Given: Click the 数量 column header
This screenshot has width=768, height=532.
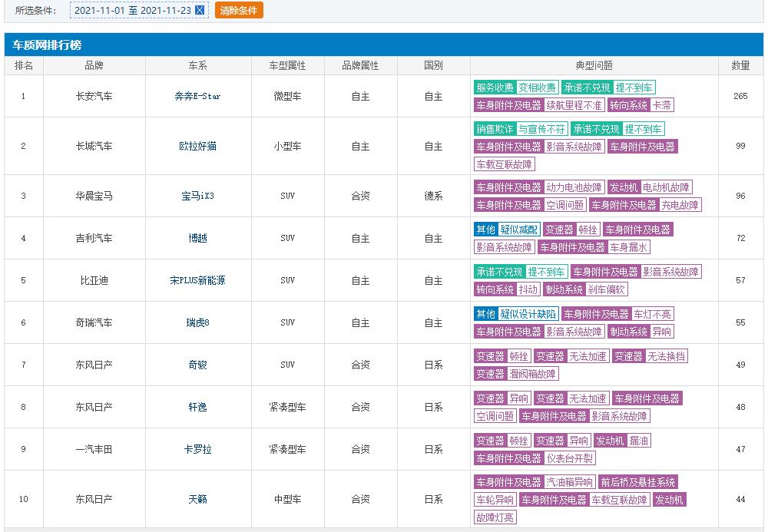Looking at the screenshot, I should tap(740, 66).
